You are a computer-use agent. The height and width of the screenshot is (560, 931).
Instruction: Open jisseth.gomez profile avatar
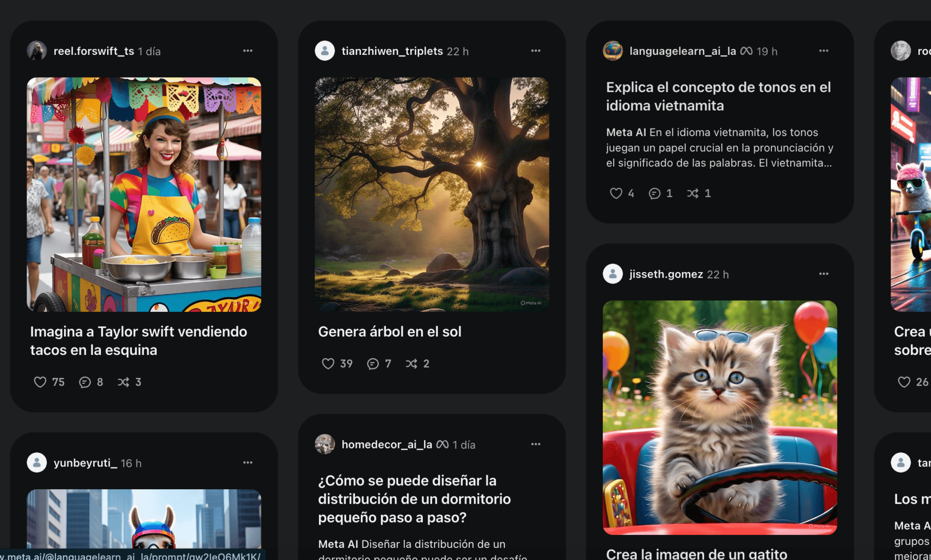tap(613, 274)
